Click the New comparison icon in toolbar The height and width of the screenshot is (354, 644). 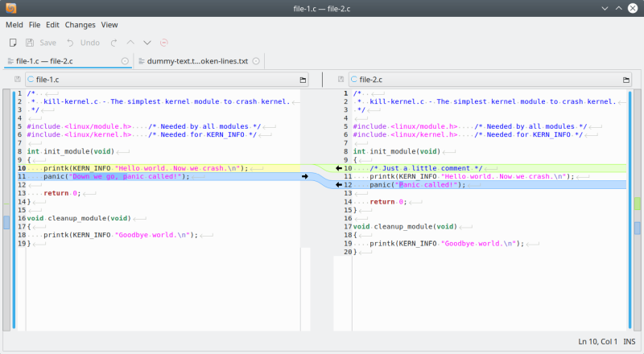13,43
